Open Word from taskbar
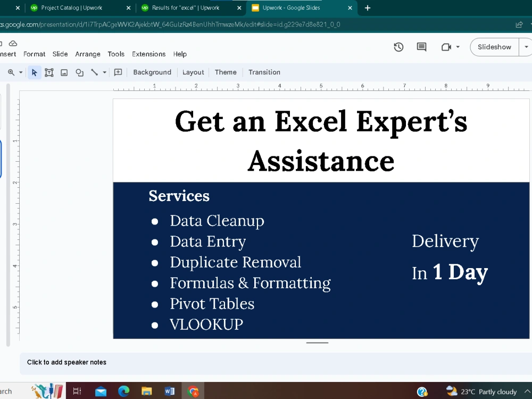The height and width of the screenshot is (399, 532). [x=170, y=391]
